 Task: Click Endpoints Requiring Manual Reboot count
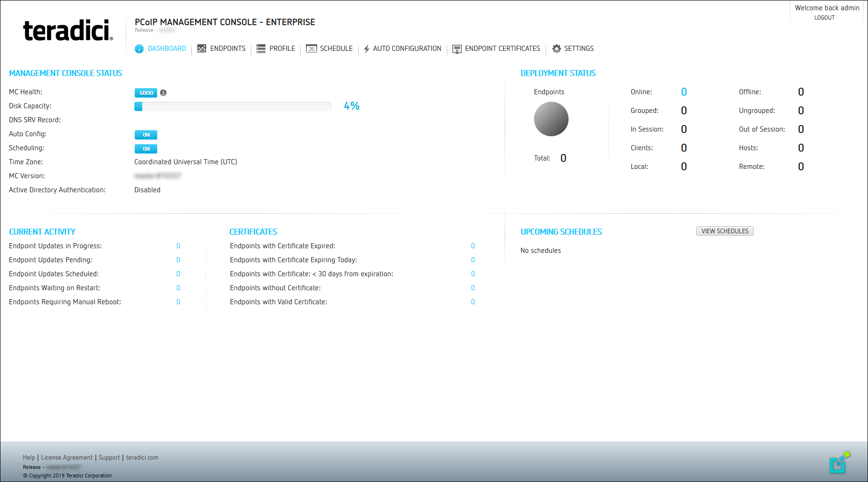[x=178, y=302]
